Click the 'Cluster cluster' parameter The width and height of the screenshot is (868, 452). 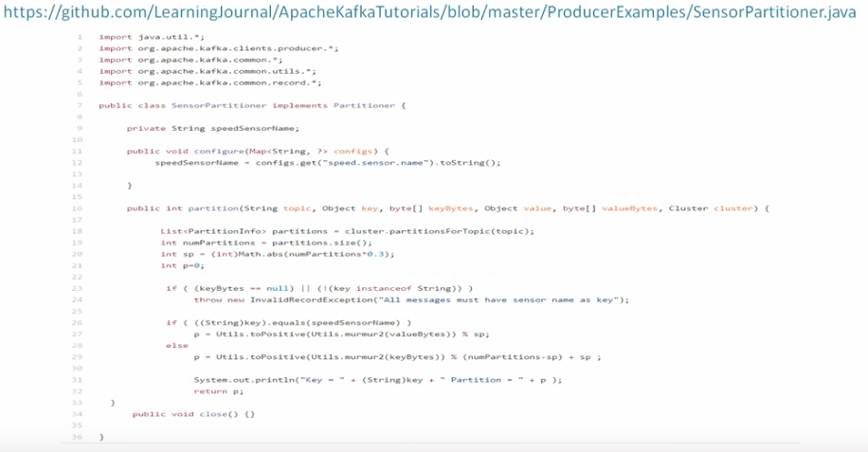click(x=711, y=208)
